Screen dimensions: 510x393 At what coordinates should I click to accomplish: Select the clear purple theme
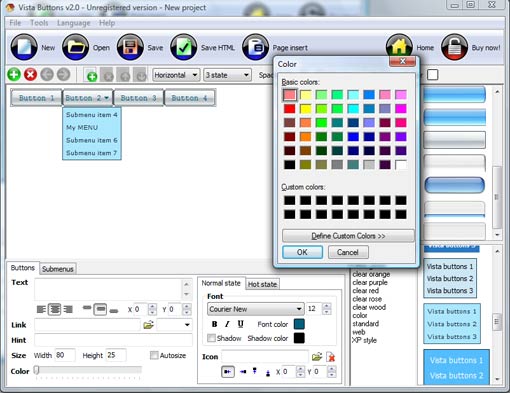pos(370,283)
